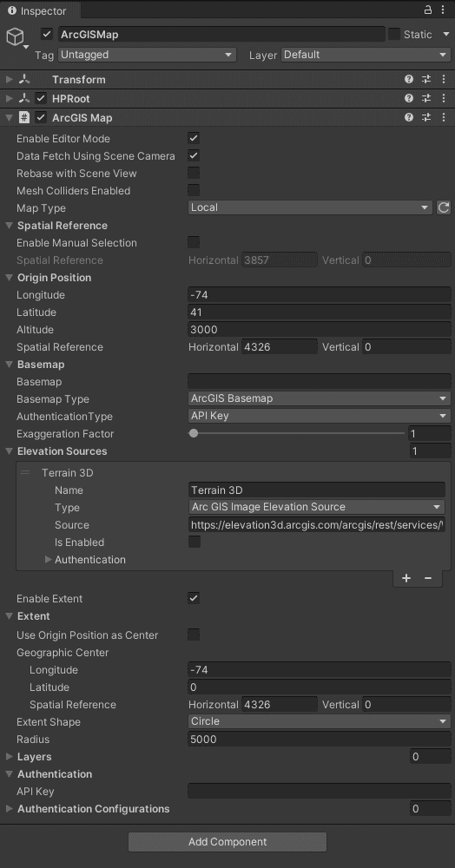
Task: Check Enable Manual Selection
Action: pos(194,242)
